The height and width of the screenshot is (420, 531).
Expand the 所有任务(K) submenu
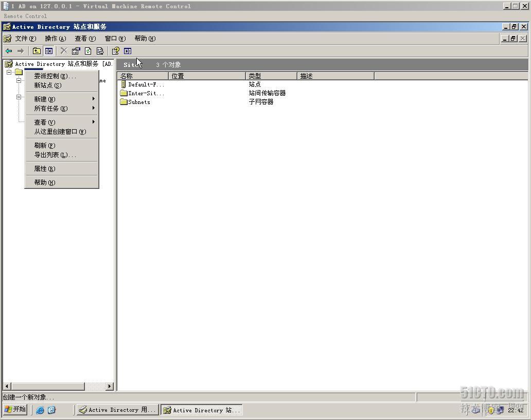pos(62,109)
